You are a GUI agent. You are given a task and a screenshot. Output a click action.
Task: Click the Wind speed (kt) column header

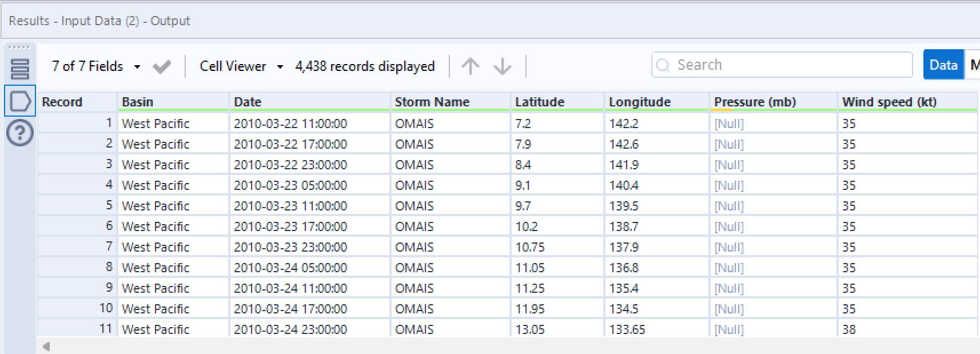point(906,102)
